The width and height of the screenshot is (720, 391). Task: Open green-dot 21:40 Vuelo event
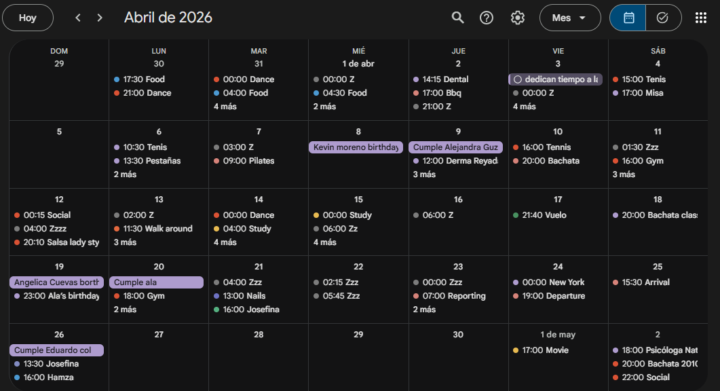pyautogui.click(x=540, y=215)
